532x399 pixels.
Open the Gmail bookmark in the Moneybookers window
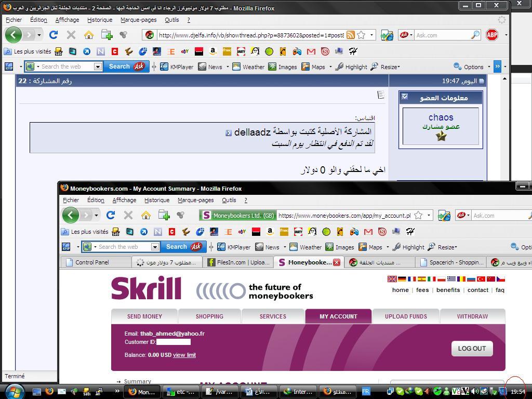click(368, 232)
